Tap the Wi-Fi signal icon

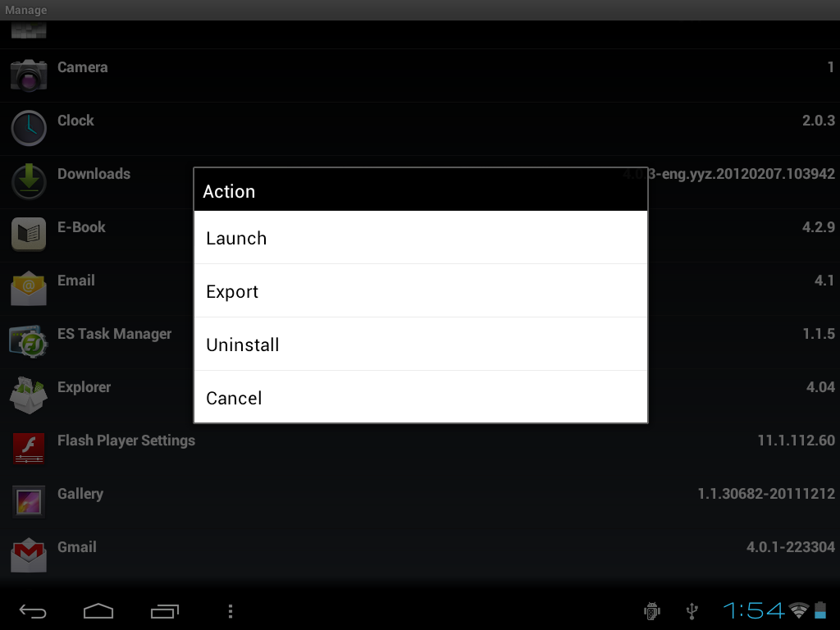[x=799, y=610]
